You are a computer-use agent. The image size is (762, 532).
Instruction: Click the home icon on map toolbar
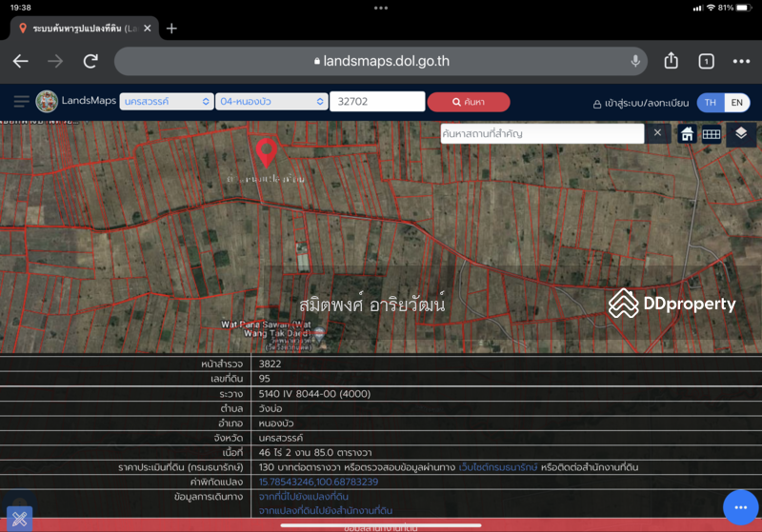point(687,134)
